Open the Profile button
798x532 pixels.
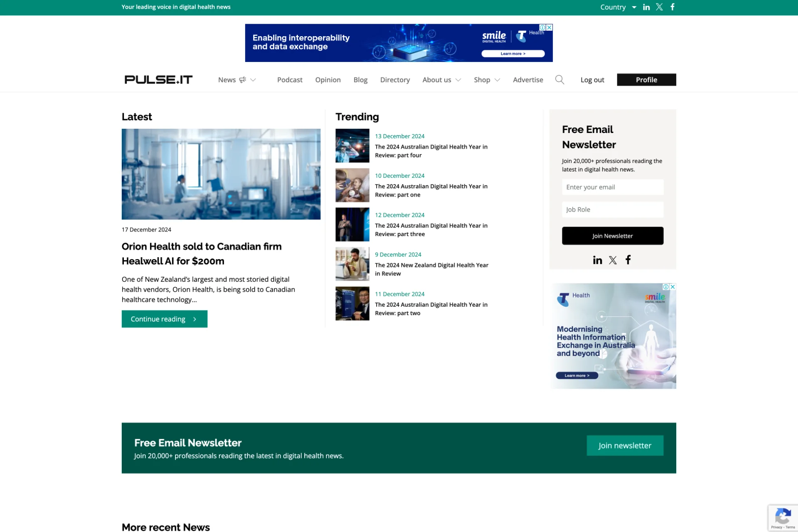pyautogui.click(x=646, y=79)
